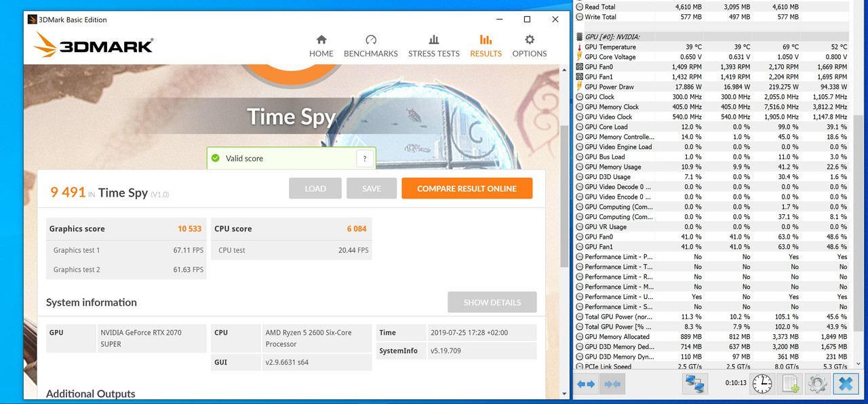Click the 3DMARK logo
This screenshot has height=404, width=868.
click(93, 45)
